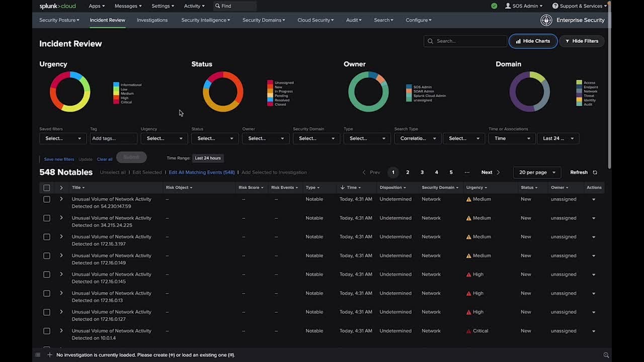The width and height of the screenshot is (644, 362).
Task: Click Edit All Matching Events (548) link
Action: [202, 172]
